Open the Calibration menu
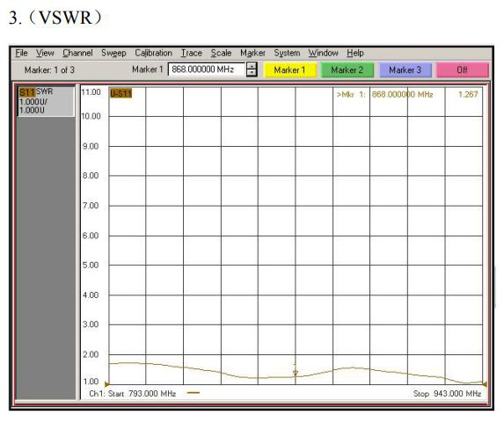This screenshot has height=422, width=504. pos(153,53)
